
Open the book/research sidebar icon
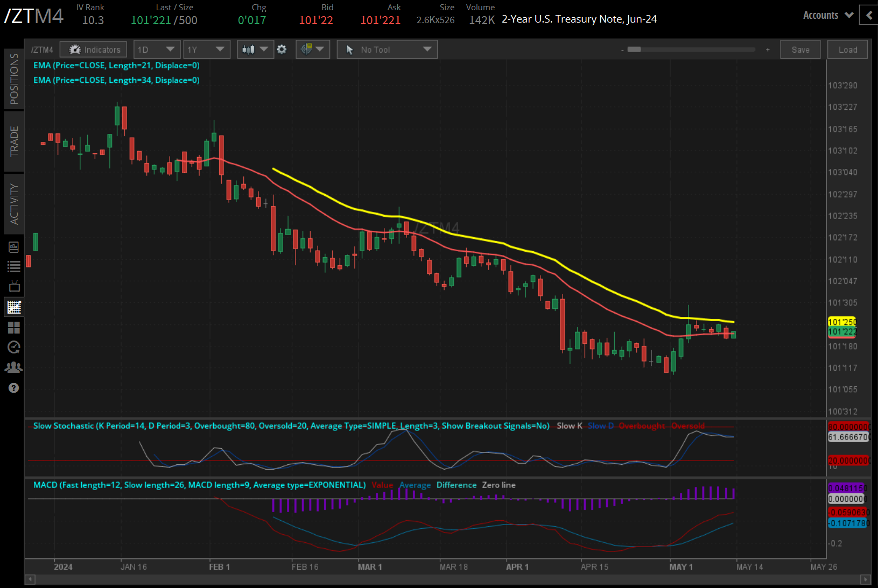pos(14,247)
